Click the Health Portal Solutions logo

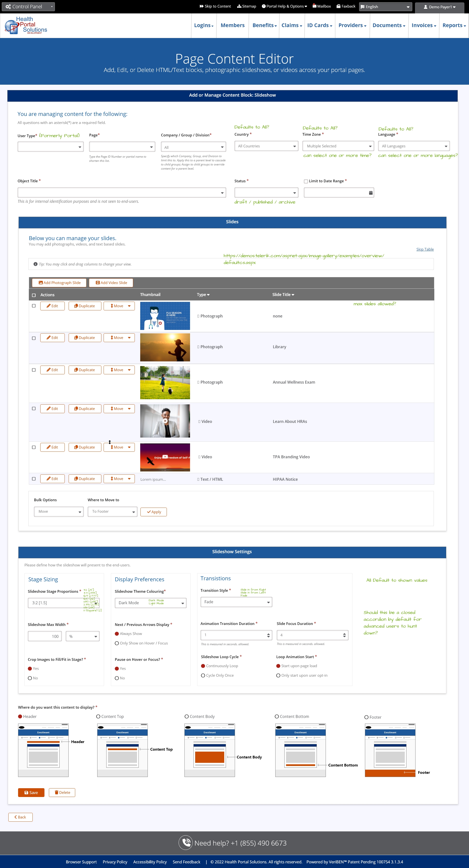tap(26, 25)
